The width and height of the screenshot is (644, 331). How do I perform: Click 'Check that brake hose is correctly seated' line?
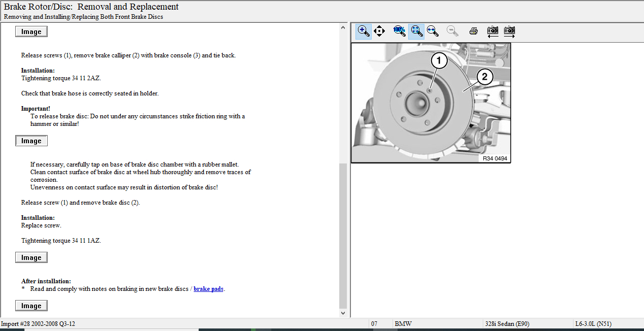pyautogui.click(x=90, y=93)
